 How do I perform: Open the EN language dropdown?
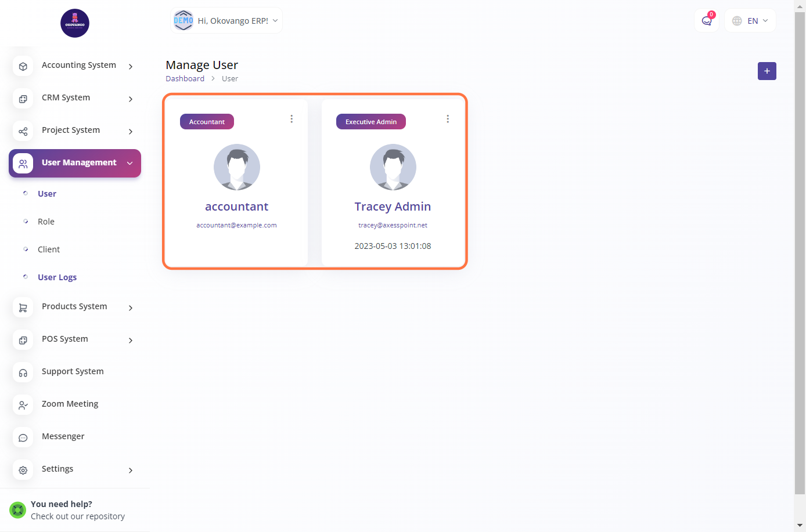click(750, 21)
